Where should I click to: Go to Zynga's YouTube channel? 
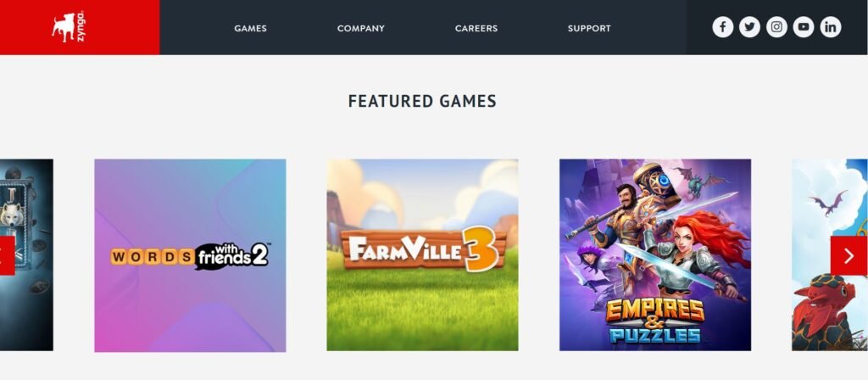point(804,27)
